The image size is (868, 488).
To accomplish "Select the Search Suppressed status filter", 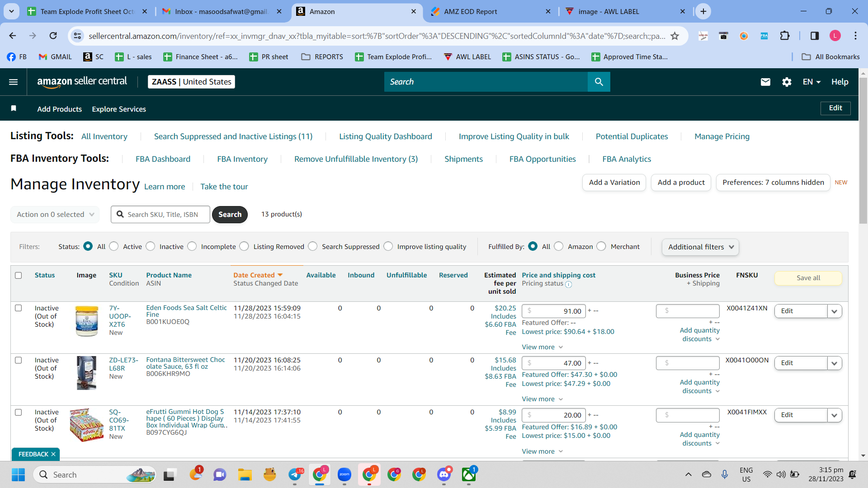I will (x=313, y=246).
